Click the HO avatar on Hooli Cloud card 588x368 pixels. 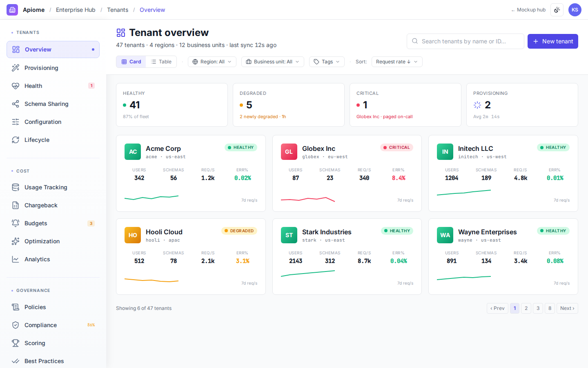pyautogui.click(x=133, y=235)
